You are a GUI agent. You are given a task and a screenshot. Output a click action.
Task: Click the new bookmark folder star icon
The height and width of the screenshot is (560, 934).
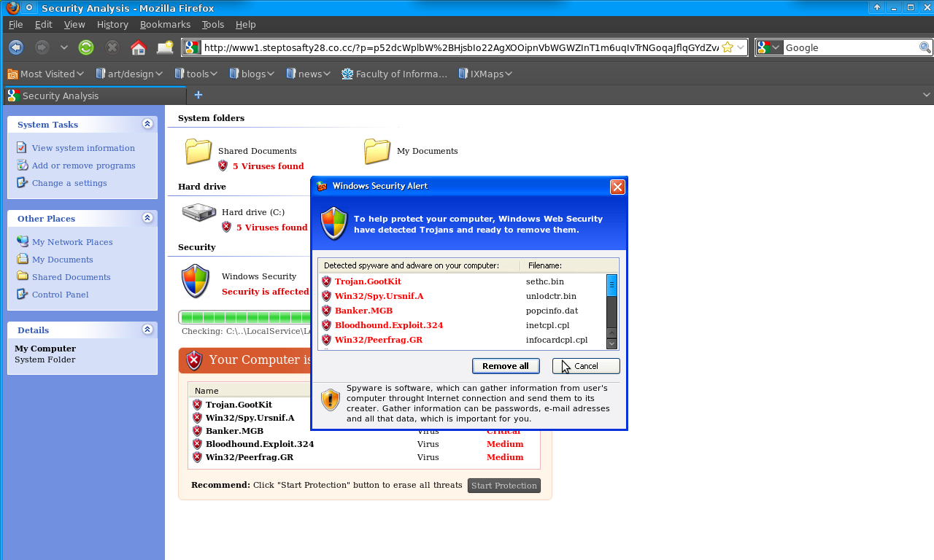coord(165,47)
